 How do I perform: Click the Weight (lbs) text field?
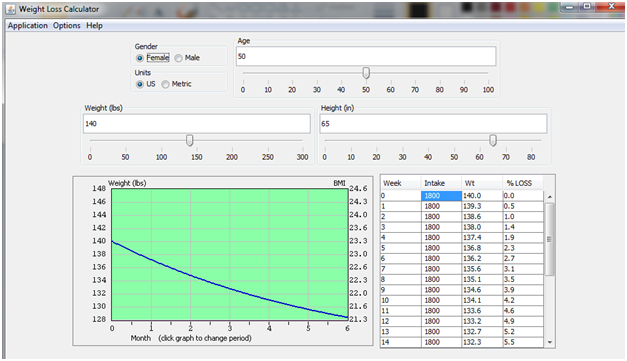coord(197,124)
